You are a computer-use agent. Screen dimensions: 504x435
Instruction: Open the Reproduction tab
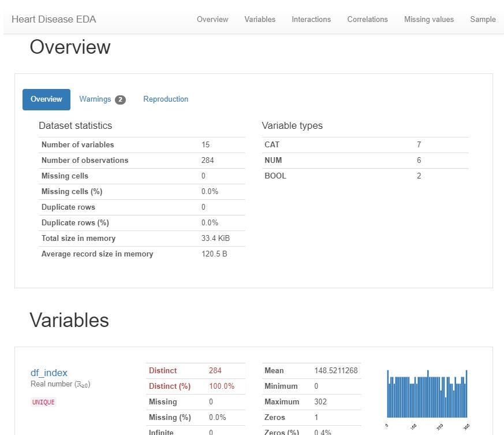click(166, 99)
